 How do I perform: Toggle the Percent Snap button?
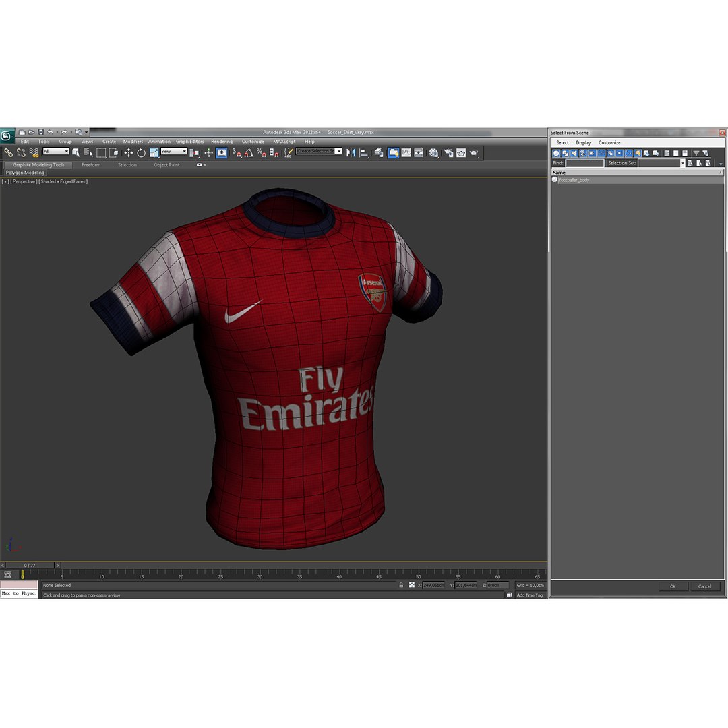click(x=262, y=152)
